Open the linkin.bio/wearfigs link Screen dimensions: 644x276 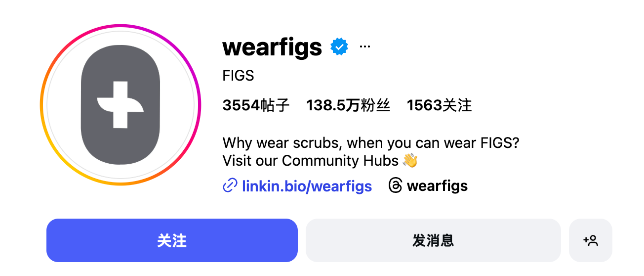307,186
